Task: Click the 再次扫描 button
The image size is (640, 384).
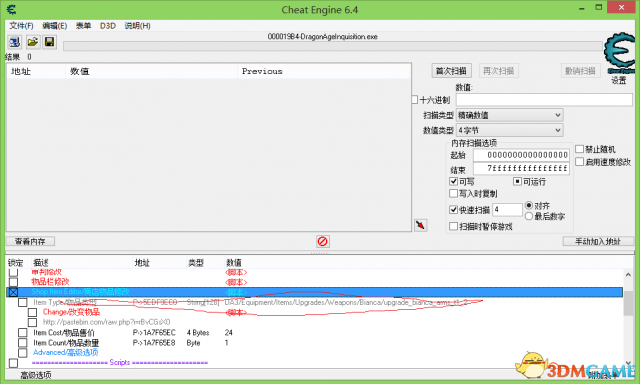Action: 498,71
